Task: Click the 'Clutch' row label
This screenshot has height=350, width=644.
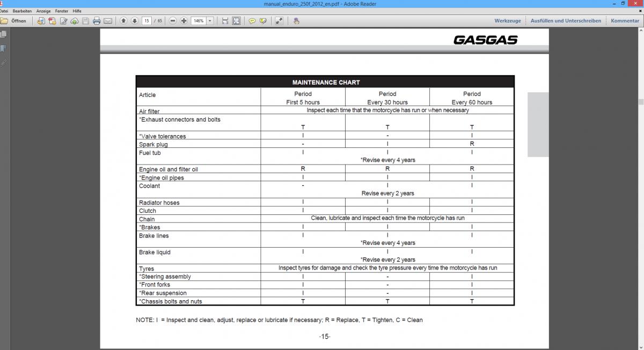Action: [148, 211]
